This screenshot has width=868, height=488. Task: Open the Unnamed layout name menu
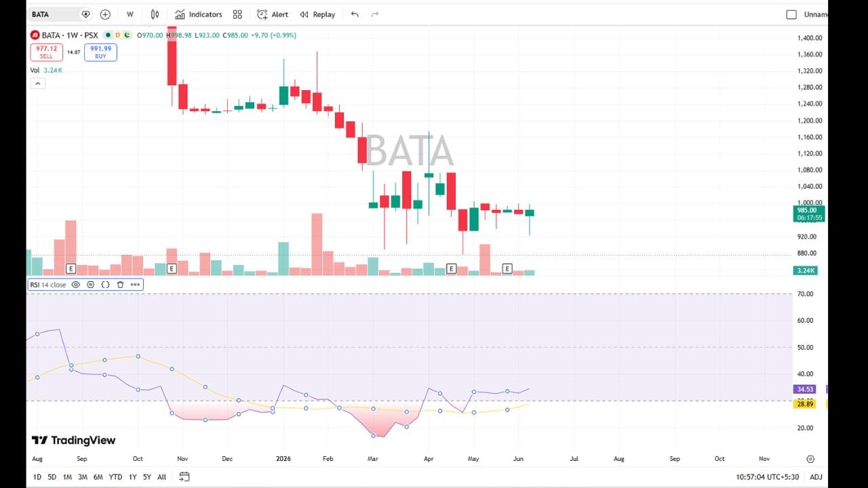click(815, 14)
